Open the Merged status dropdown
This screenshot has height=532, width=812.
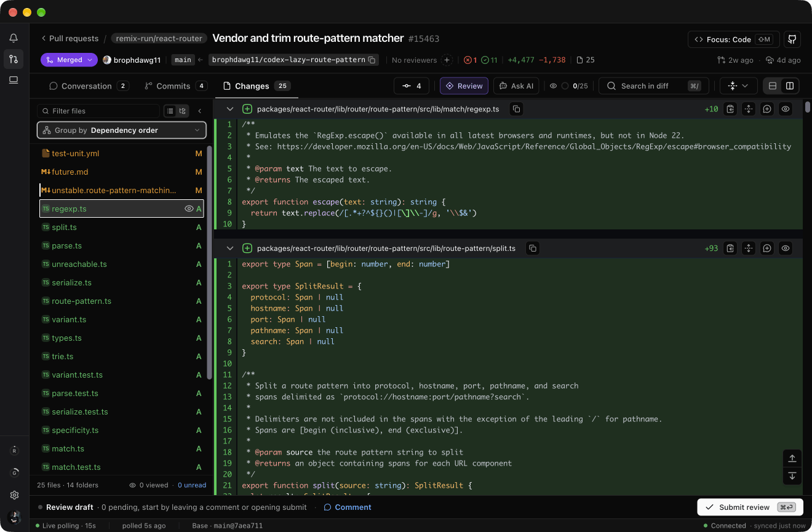click(70, 60)
